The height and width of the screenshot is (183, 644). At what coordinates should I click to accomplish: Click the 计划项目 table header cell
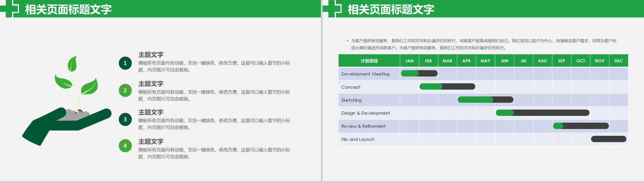(x=369, y=61)
